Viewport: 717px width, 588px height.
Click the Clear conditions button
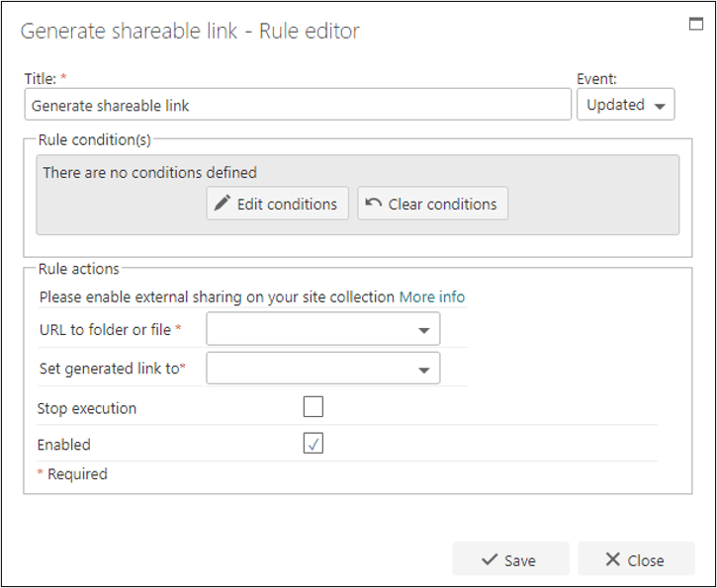pyautogui.click(x=432, y=204)
